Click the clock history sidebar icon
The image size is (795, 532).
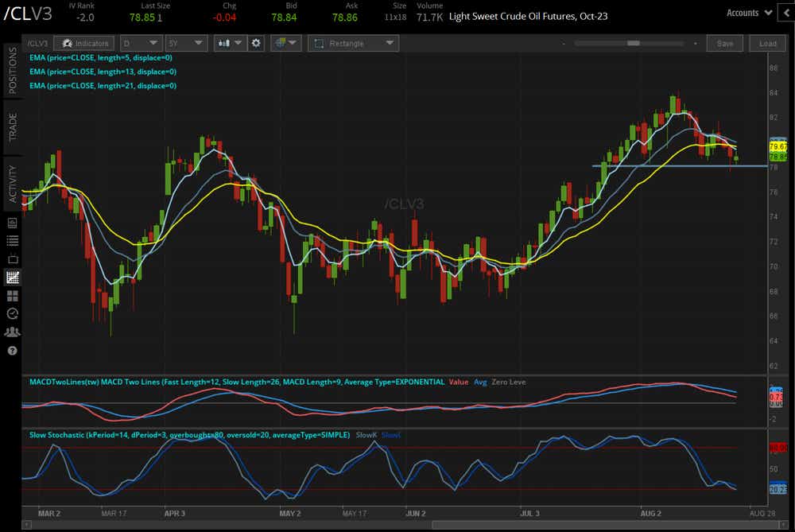[13, 313]
